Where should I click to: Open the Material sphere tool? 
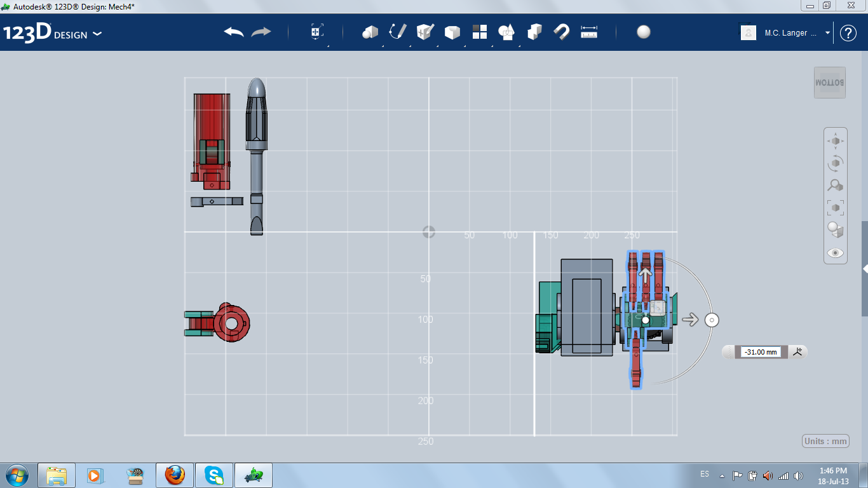[644, 32]
